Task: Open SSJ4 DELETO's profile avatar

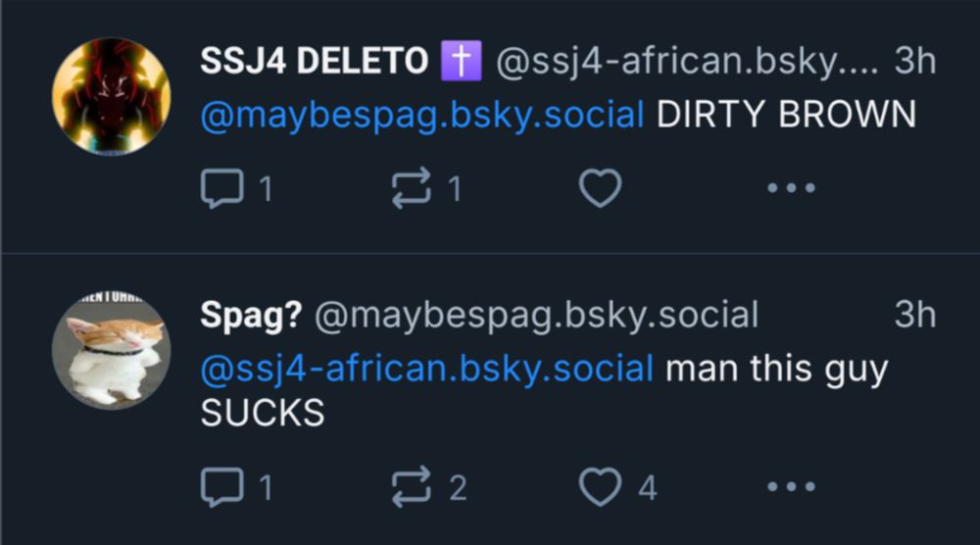Action: 111,95
